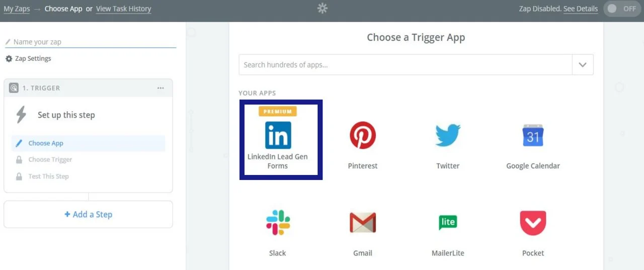Open the View Task History link

(x=123, y=9)
